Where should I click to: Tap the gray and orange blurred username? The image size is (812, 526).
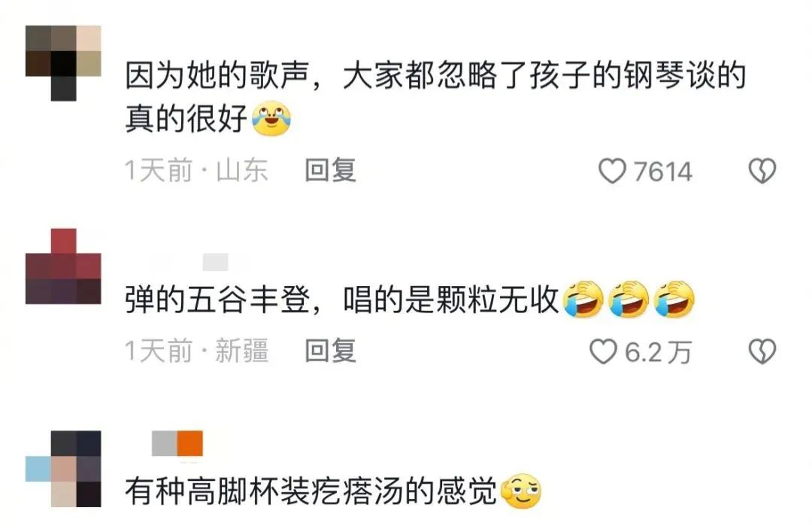tap(177, 444)
